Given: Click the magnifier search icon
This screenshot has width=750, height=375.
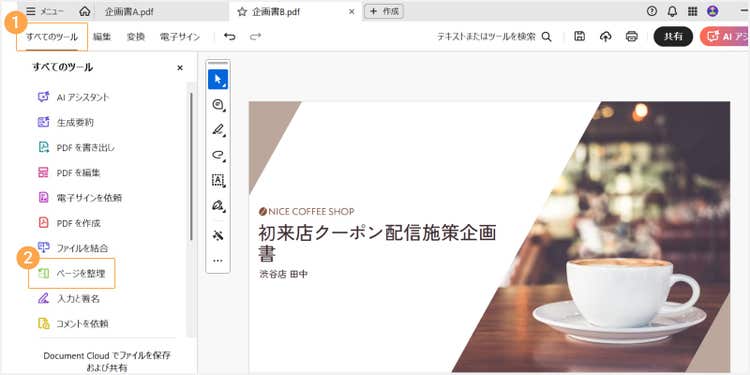Looking at the screenshot, I should point(546,37).
